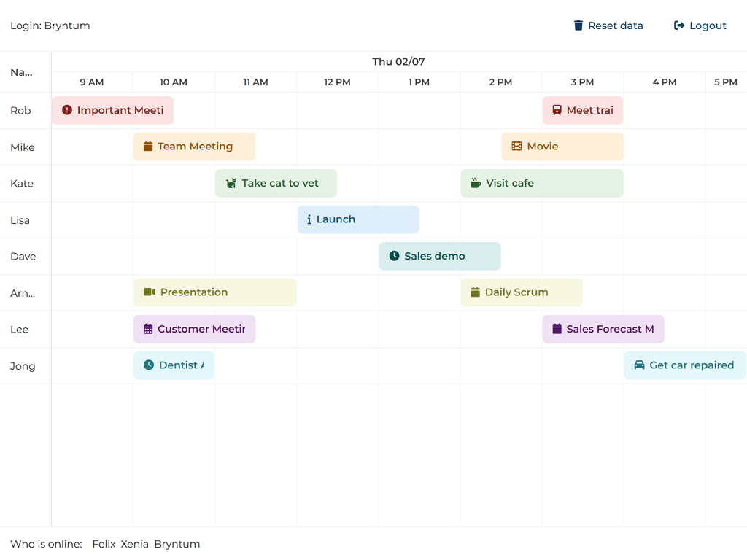Select the Team Meeting event
This screenshot has height=560, width=747.
point(195,147)
